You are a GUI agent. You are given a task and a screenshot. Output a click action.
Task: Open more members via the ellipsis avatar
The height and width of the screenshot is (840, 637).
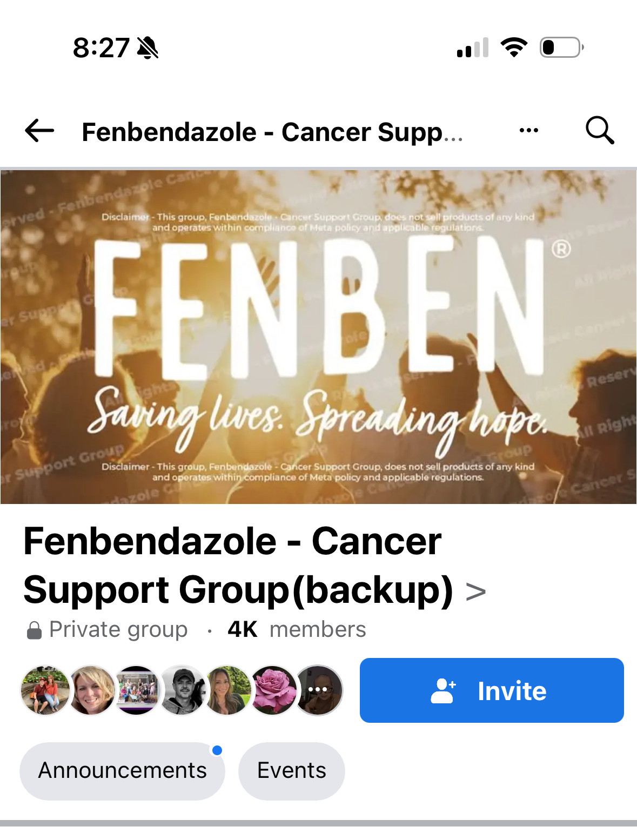pos(318,690)
